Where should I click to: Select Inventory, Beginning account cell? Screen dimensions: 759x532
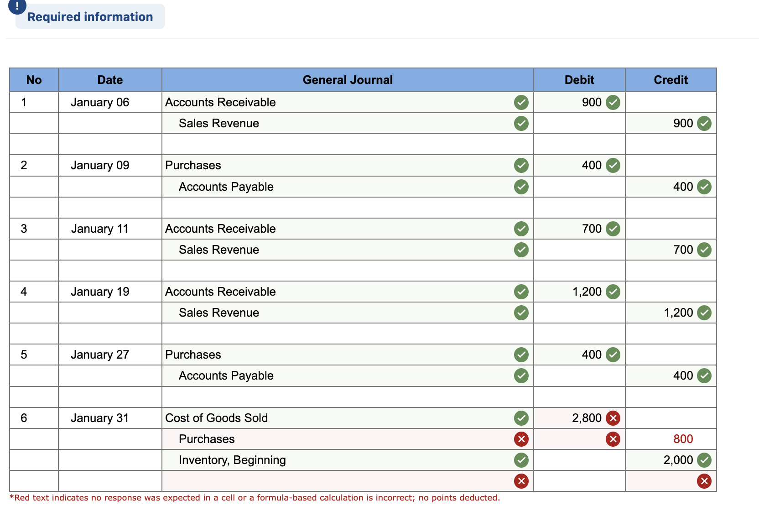(348, 460)
